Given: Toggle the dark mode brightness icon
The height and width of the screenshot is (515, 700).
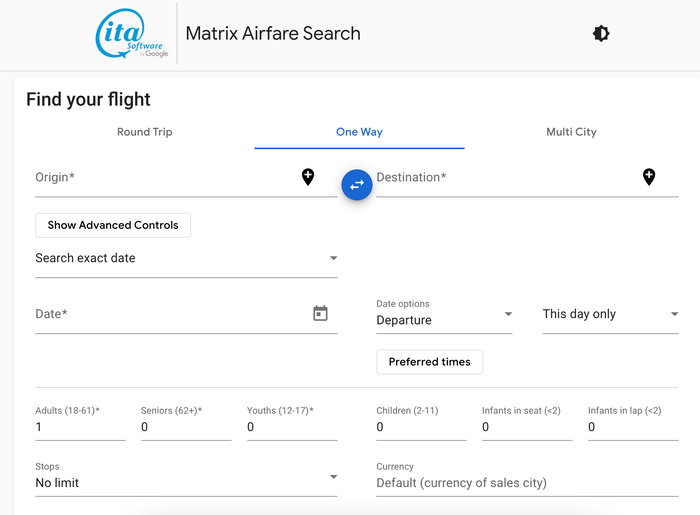Looking at the screenshot, I should pyautogui.click(x=601, y=33).
